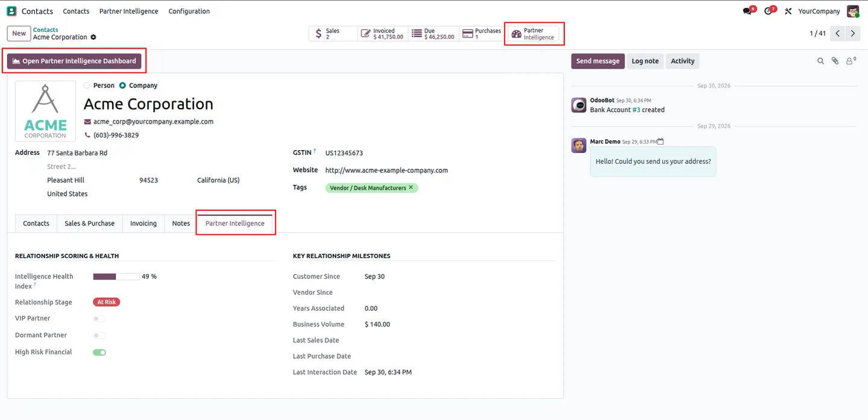Viewport: 868px width, 420px height.
Task: Open the Configuration menu
Action: coord(189,11)
